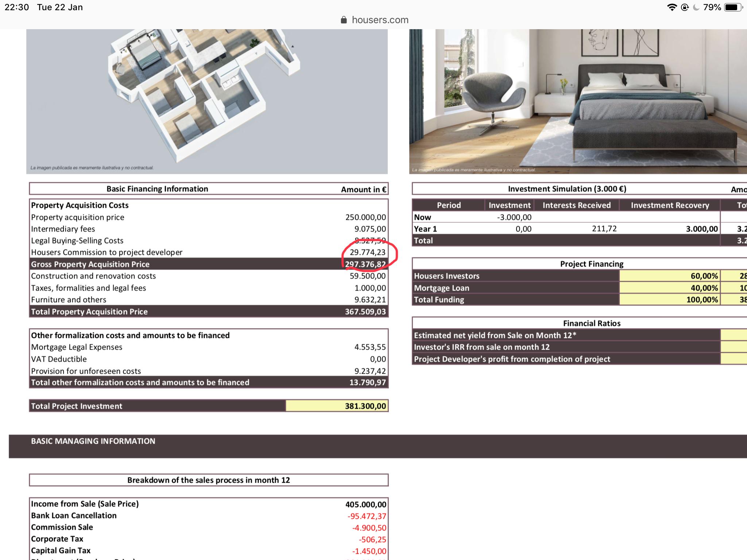This screenshot has height=560, width=747.
Task: Tap the padlock icon in address bar
Action: coord(344,20)
